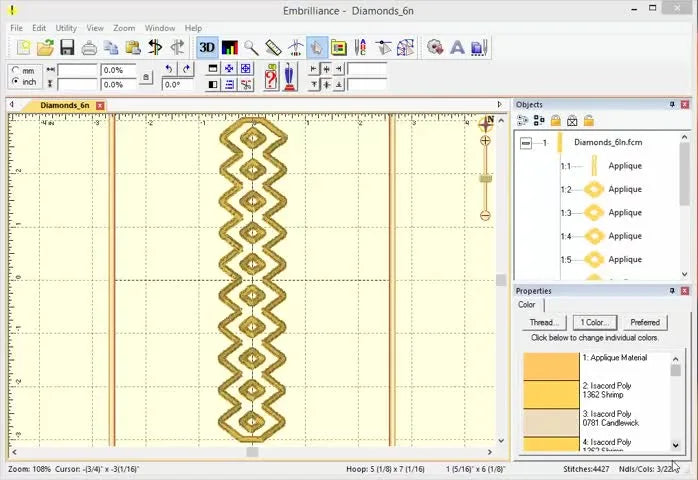
Task: Create lettering with the A tool
Action: pos(457,47)
